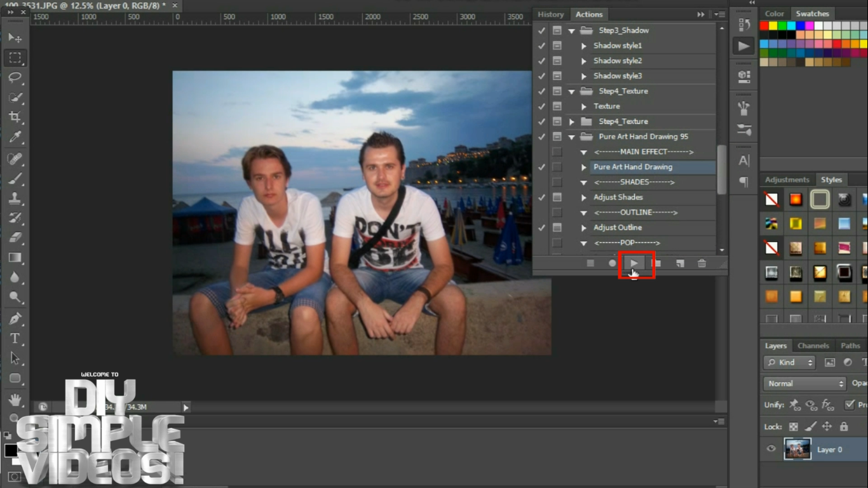Select the Blur tool
The image size is (868, 488).
click(x=15, y=277)
